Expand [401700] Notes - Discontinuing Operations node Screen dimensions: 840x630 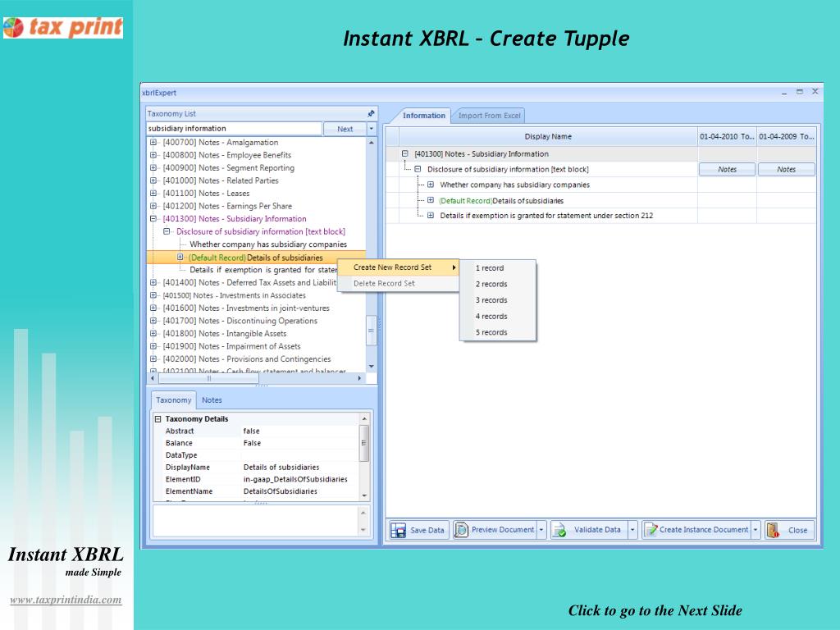click(x=153, y=321)
